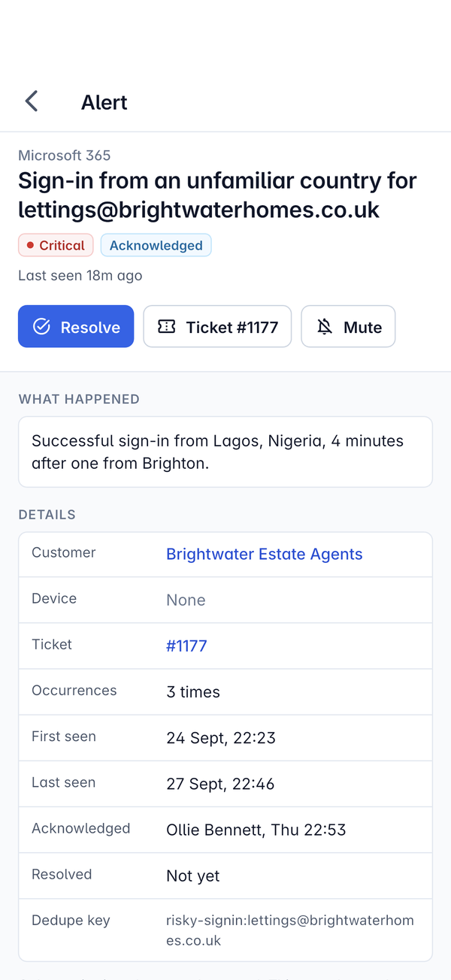Image resolution: width=451 pixels, height=980 pixels.
Task: Click the checkmark icon in Resolve
Action: click(x=41, y=326)
